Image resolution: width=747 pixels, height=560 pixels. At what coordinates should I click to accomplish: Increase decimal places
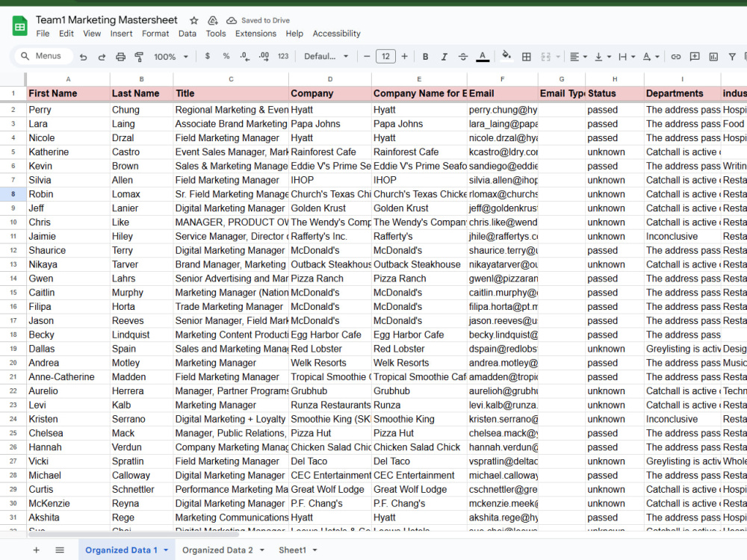coord(264,56)
